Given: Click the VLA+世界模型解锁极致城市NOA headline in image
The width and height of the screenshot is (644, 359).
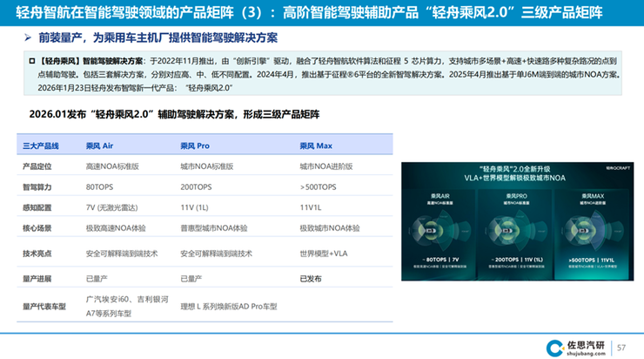Looking at the screenshot, I should [x=514, y=178].
